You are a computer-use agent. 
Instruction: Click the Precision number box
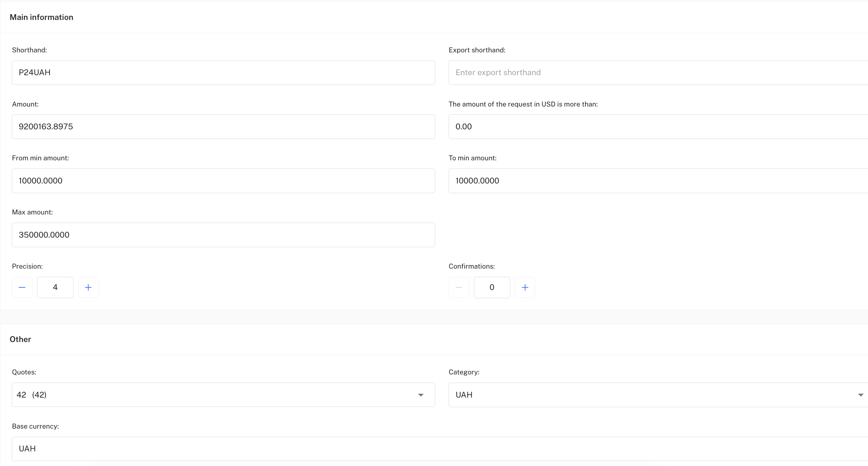point(55,288)
